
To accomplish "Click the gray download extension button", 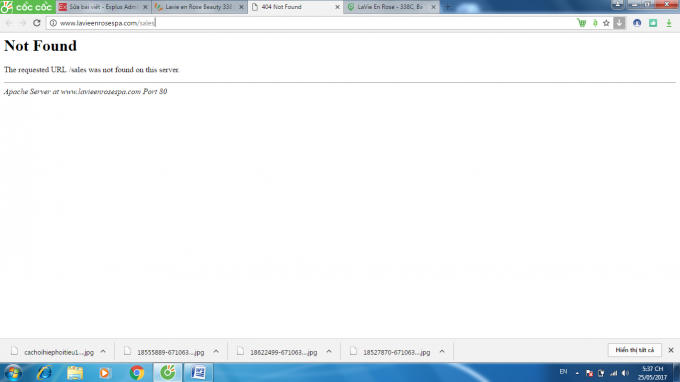I will [x=619, y=23].
